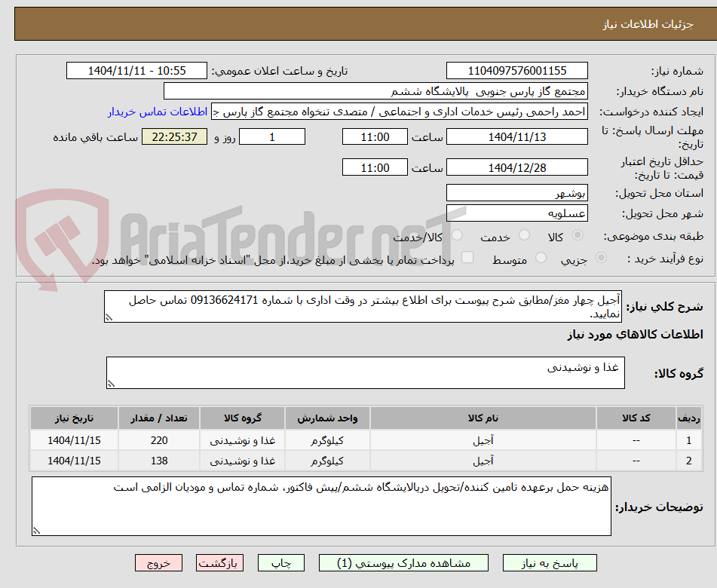717x588 pixels.
Task: Toggle the Islamic treasury payment checkbox
Action: [467, 257]
